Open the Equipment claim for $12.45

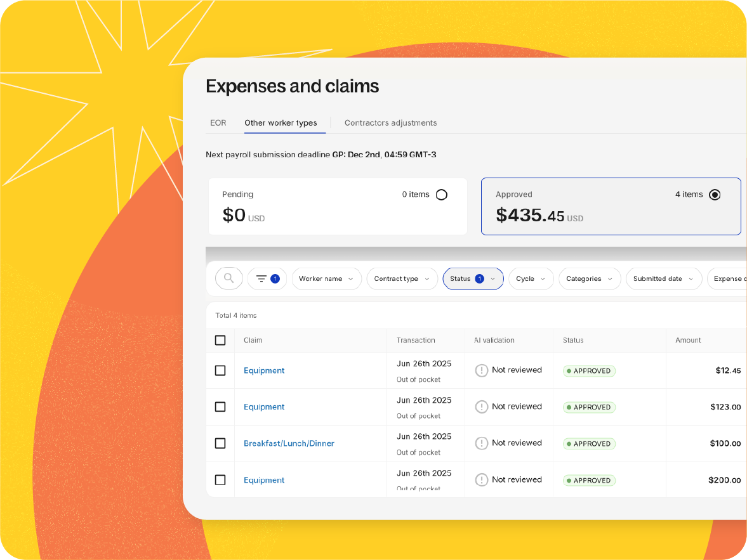coord(264,370)
